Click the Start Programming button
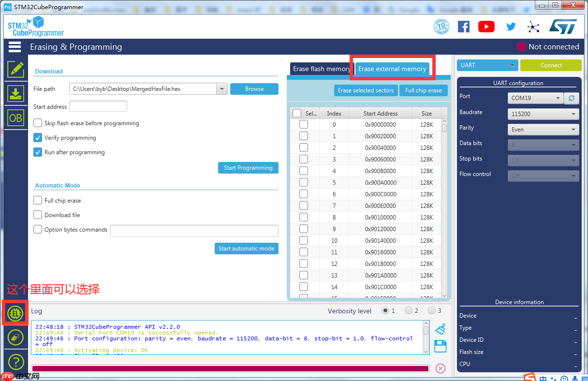Image resolution: width=588 pixels, height=381 pixels. point(248,168)
